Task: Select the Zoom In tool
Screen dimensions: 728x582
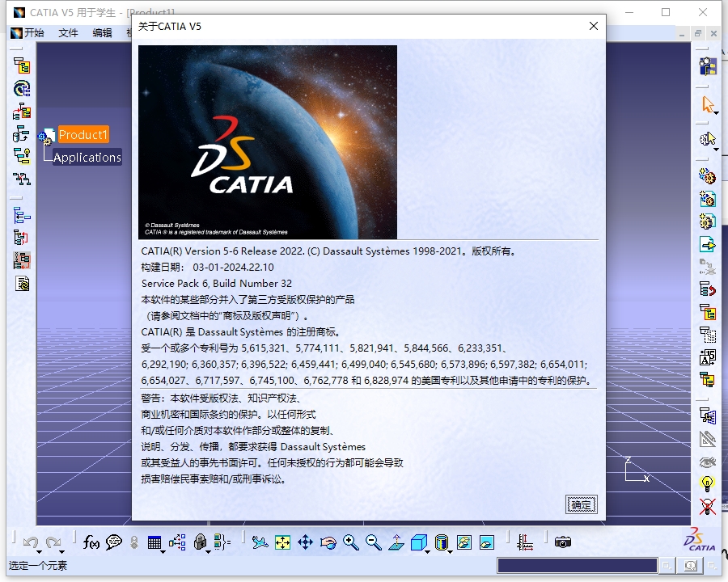Action: 349,541
